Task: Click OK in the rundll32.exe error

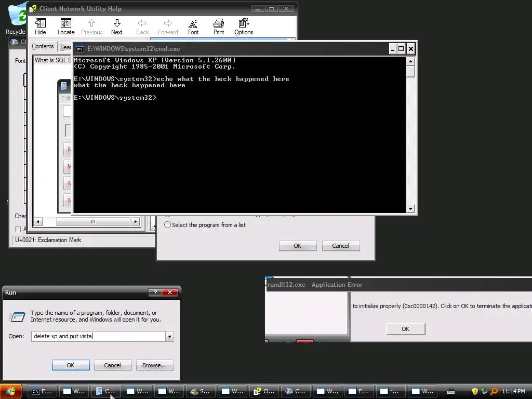Action: [405, 329]
